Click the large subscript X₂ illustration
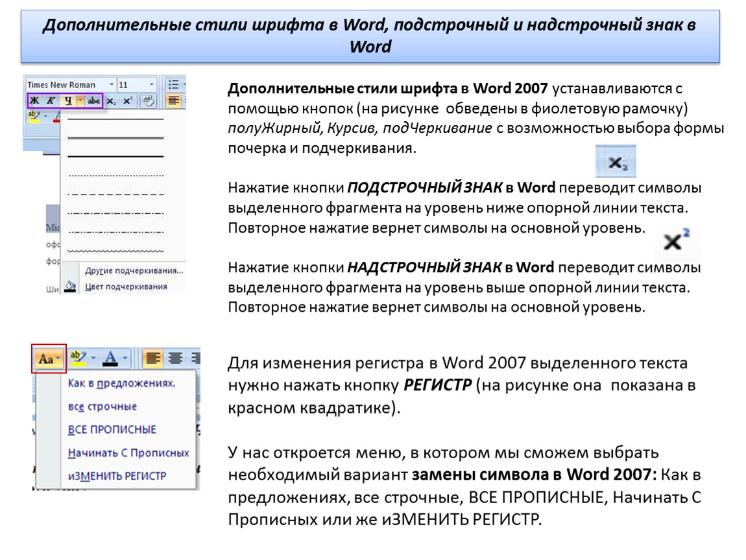The image size is (746, 560). 616,161
